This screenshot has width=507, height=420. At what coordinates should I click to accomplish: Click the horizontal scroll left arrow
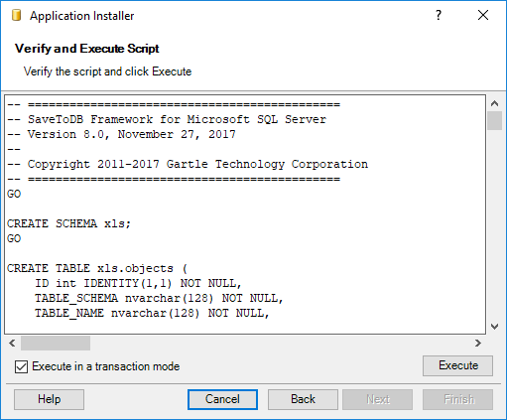tap(12, 343)
